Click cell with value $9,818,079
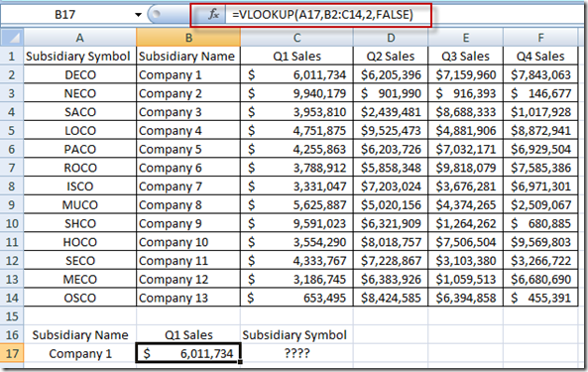This screenshot has height=372, width=588. (465, 168)
